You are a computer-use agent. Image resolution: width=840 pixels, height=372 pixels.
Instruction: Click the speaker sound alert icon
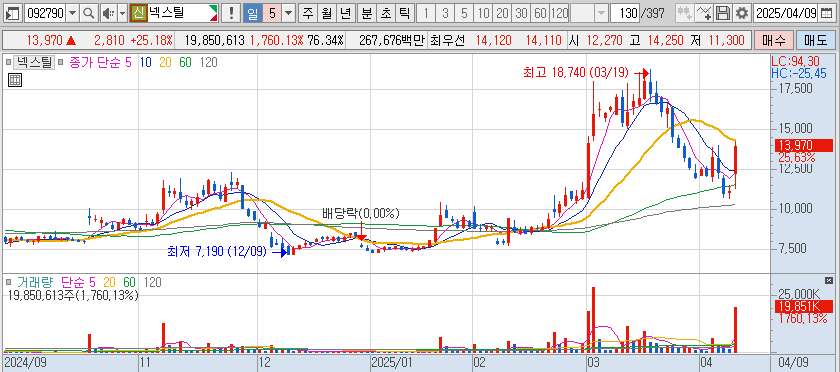point(108,13)
